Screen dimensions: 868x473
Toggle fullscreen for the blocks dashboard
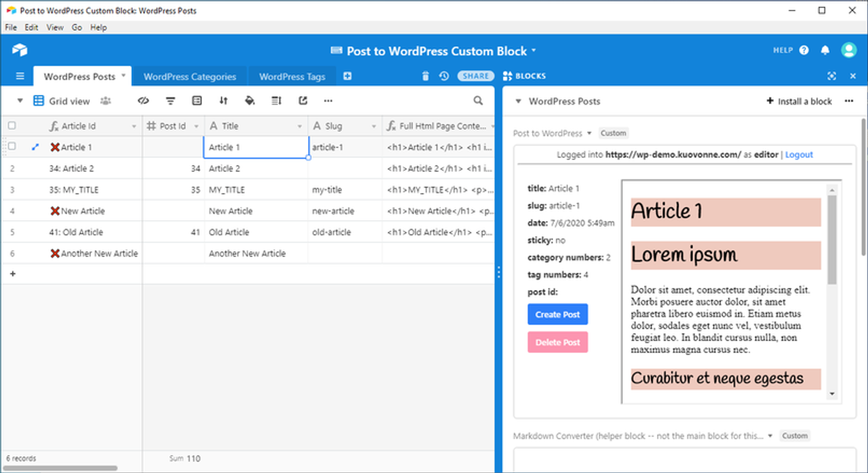tap(832, 76)
